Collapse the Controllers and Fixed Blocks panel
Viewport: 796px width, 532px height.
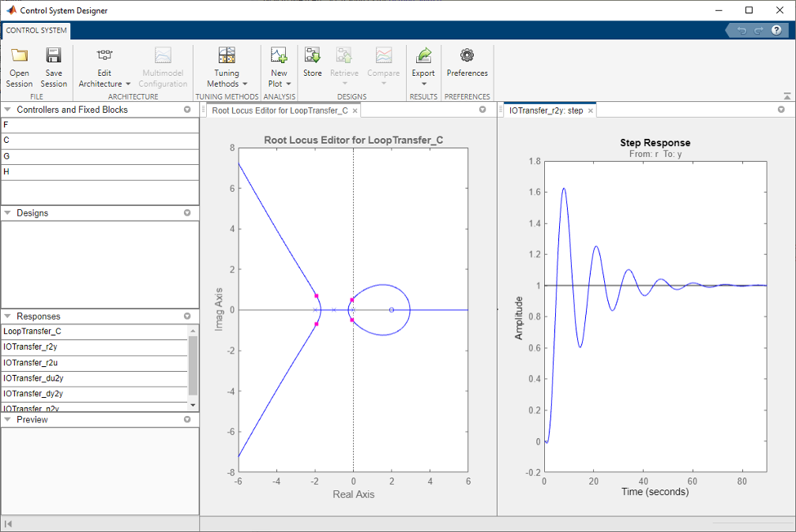[8, 110]
